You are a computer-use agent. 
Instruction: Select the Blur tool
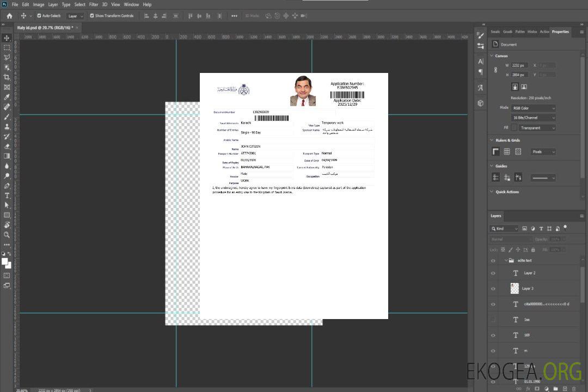click(7, 166)
